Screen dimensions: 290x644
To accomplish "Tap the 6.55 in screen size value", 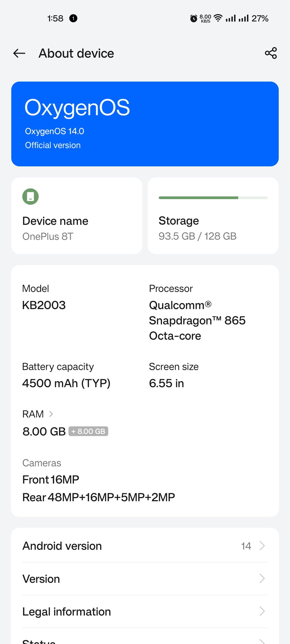I will 166,383.
